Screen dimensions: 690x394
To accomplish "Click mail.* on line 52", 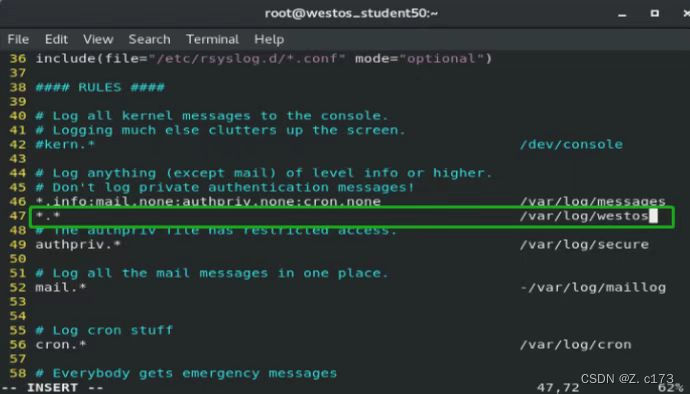I will point(61,287).
